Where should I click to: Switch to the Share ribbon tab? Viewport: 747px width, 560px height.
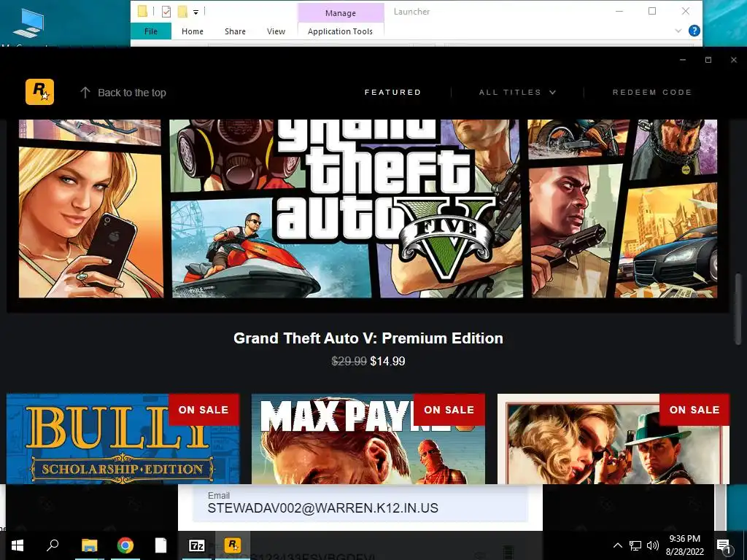pyautogui.click(x=235, y=31)
